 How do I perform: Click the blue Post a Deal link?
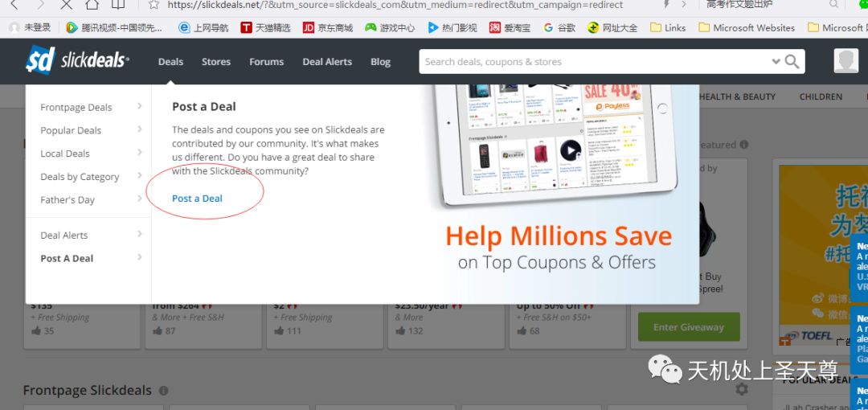pos(197,199)
